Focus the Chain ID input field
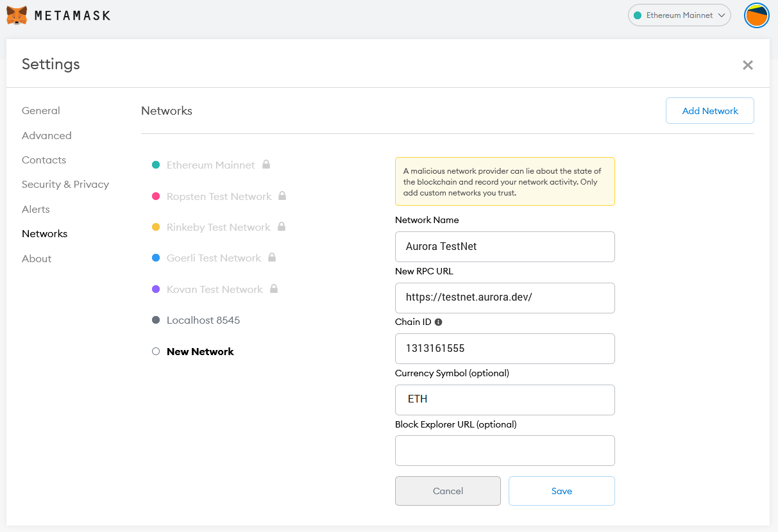This screenshot has width=778, height=532. click(x=505, y=349)
